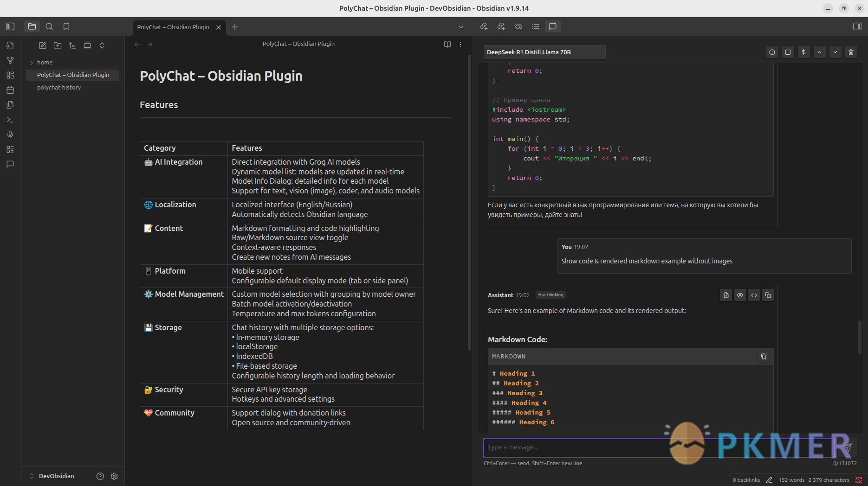Open the donation support dialog
This screenshot has height=486, width=868.
tap(804, 52)
